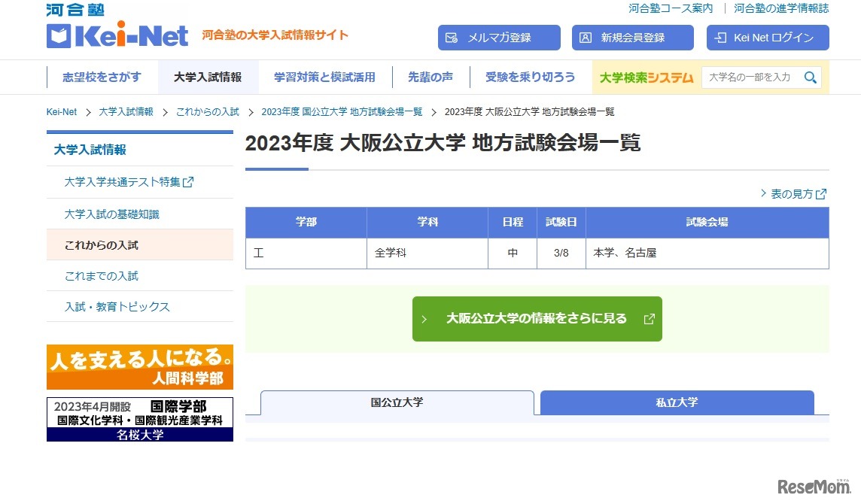Select the 国公立大学 tab

point(397,402)
